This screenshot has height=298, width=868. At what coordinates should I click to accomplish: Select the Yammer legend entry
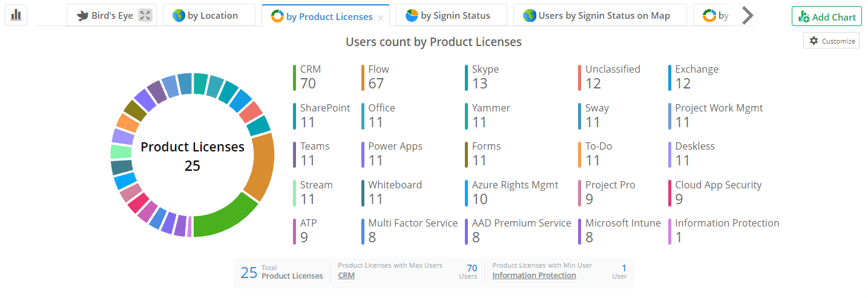488,116
